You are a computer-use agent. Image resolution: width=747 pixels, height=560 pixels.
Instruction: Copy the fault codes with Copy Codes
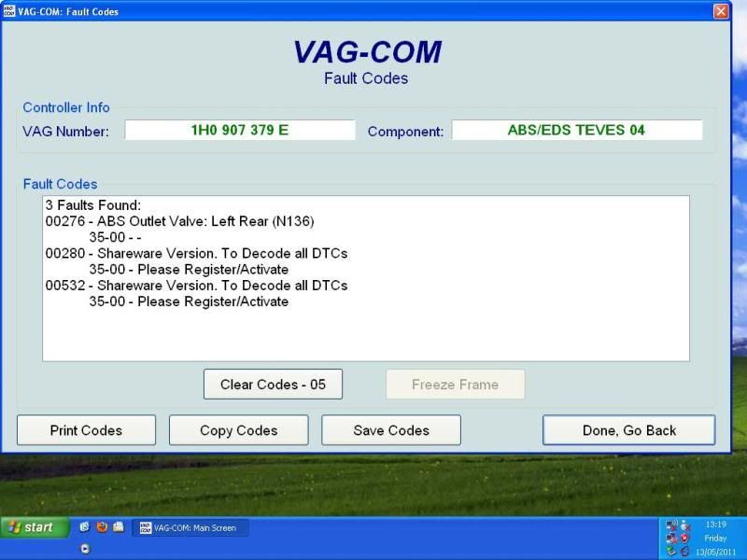239,430
